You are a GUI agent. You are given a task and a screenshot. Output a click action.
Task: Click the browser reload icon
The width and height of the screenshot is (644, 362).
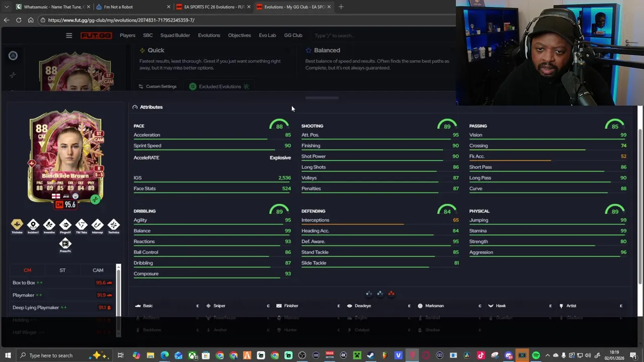click(x=19, y=20)
